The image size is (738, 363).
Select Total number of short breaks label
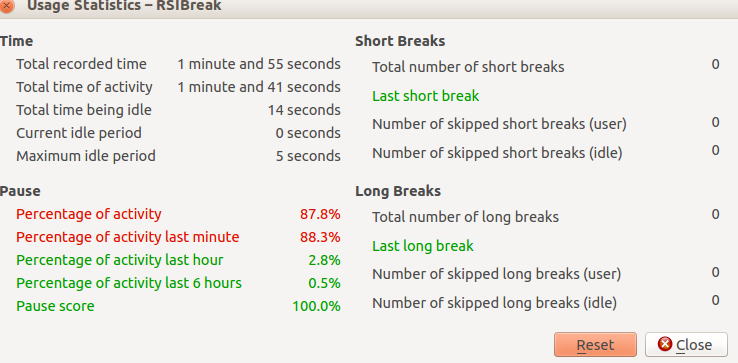(x=468, y=67)
